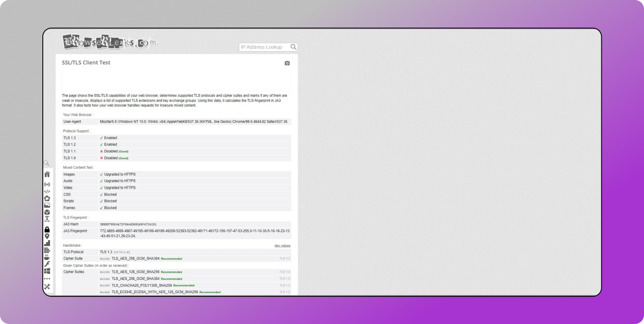This screenshot has width=644, height=324.
Task: Select the staircase features sidebar icon
Action: [47, 243]
